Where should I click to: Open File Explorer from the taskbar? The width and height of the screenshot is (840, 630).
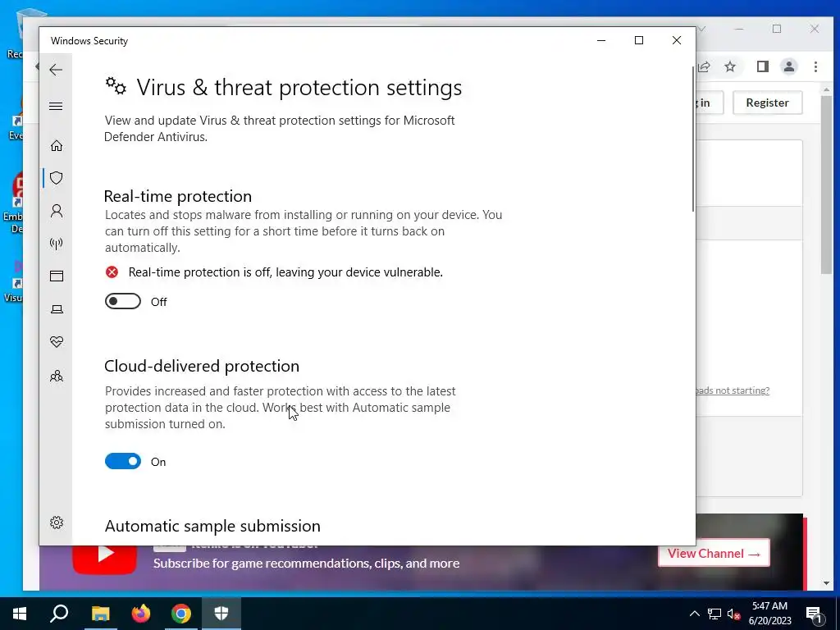[100, 614]
